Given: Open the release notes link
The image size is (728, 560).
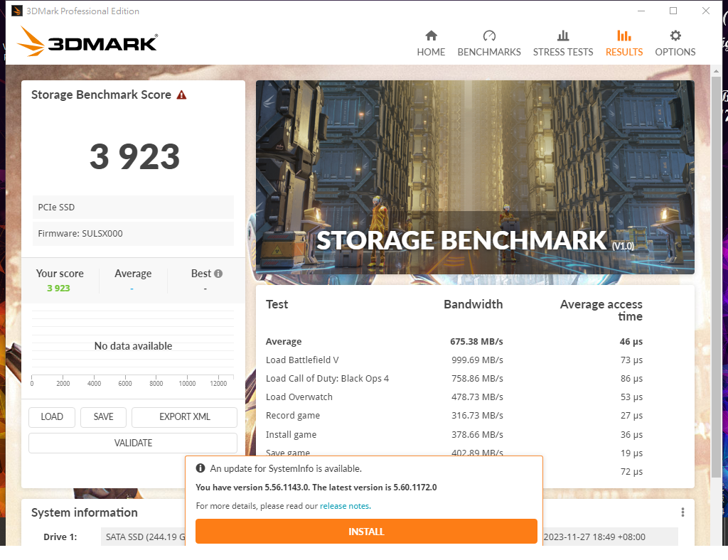Looking at the screenshot, I should [x=345, y=506].
